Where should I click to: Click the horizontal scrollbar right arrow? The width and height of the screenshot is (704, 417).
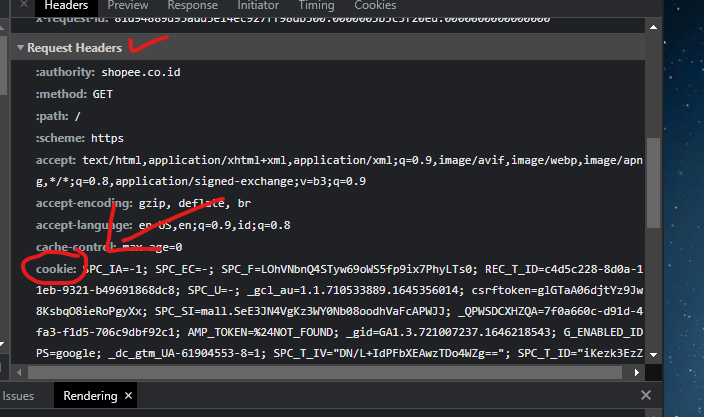click(637, 372)
